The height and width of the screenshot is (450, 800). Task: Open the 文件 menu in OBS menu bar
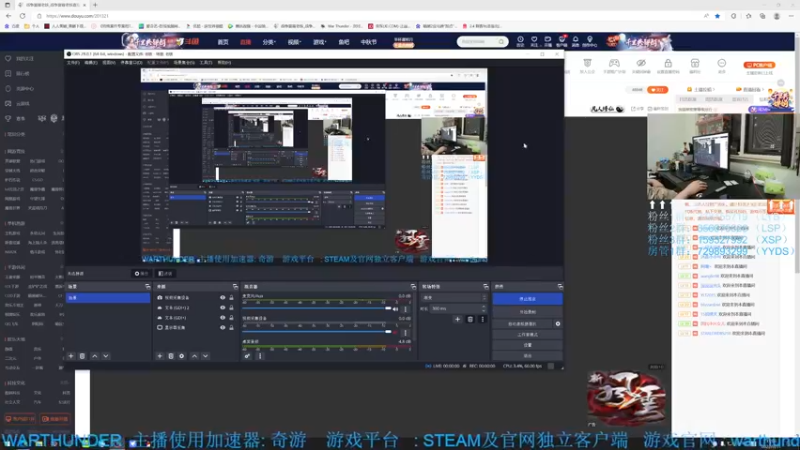click(73, 63)
